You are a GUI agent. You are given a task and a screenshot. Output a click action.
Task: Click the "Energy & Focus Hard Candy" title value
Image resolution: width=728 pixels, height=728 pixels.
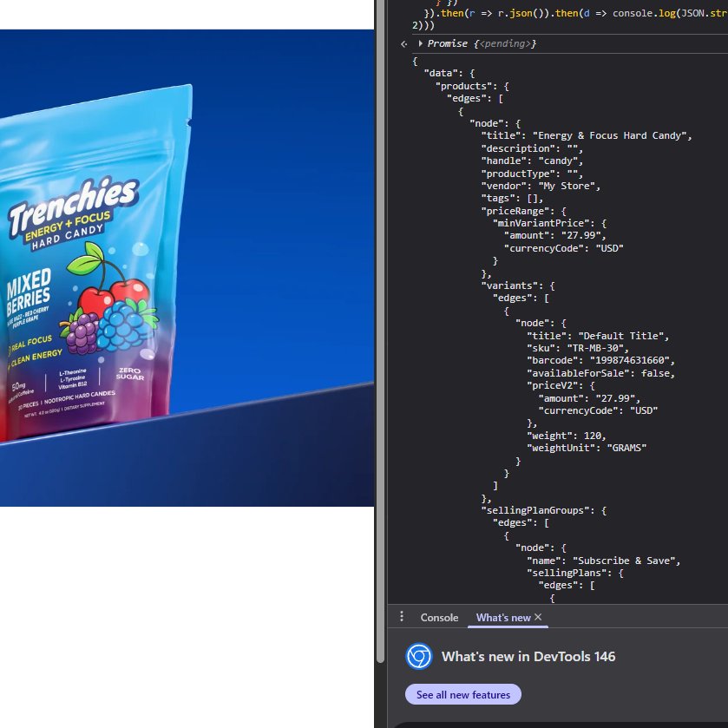point(612,135)
